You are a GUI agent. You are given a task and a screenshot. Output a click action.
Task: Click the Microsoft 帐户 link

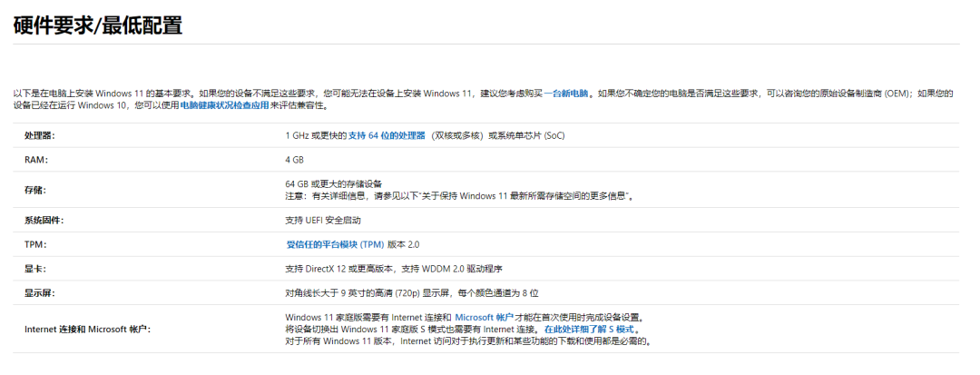484,318
